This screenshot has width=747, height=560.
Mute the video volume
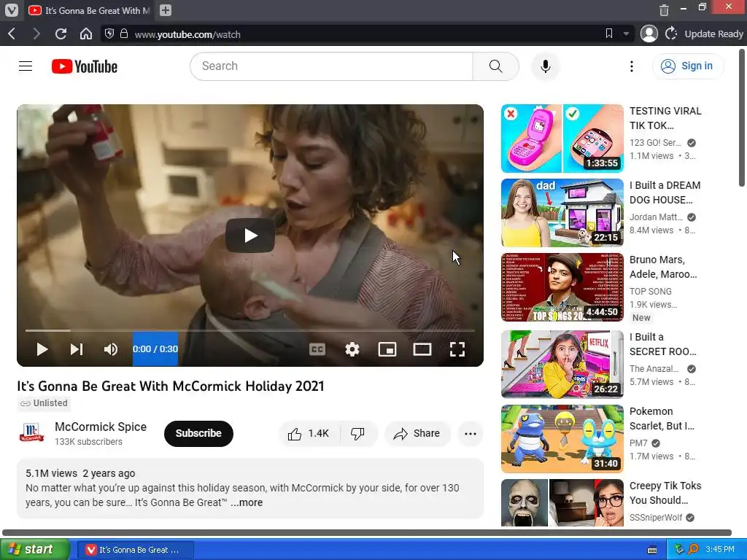pos(111,349)
